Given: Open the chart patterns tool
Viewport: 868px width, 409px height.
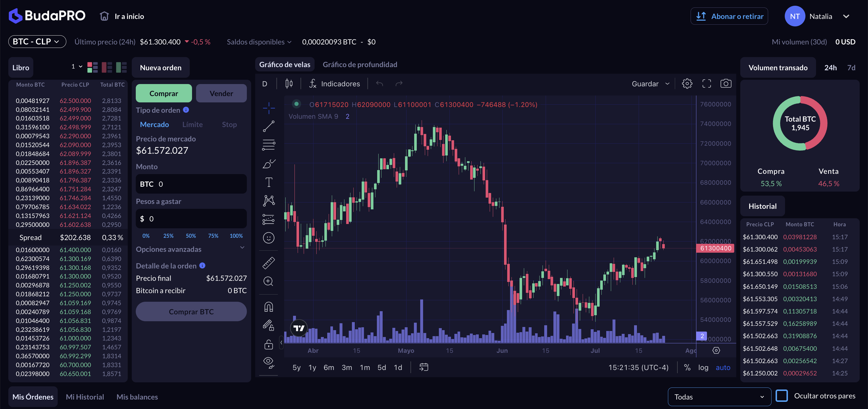Looking at the screenshot, I should [x=269, y=201].
